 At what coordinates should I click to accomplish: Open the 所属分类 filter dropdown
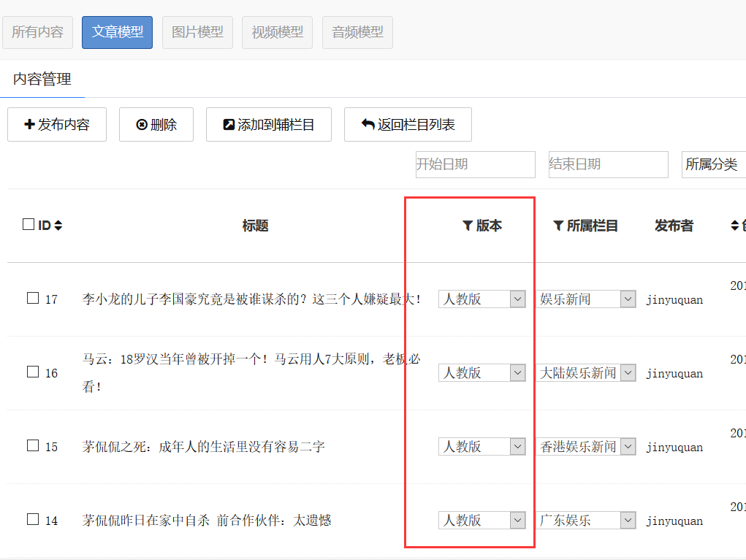[x=713, y=165]
